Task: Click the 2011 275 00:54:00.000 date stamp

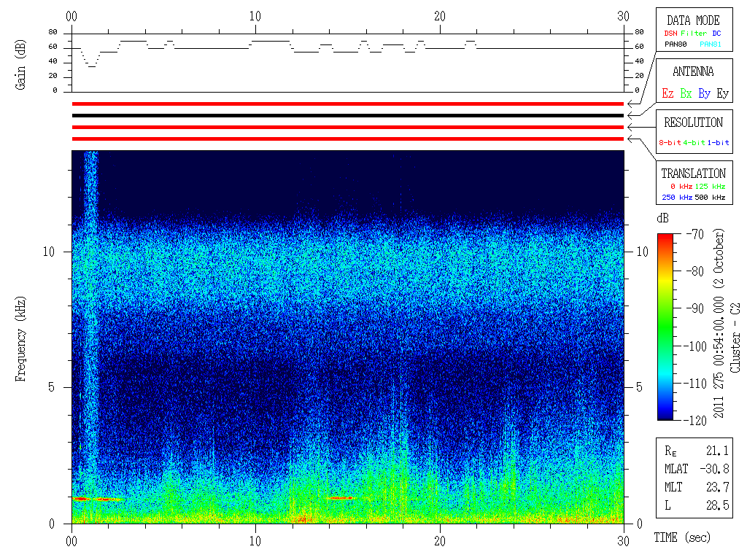Action: (x=719, y=357)
